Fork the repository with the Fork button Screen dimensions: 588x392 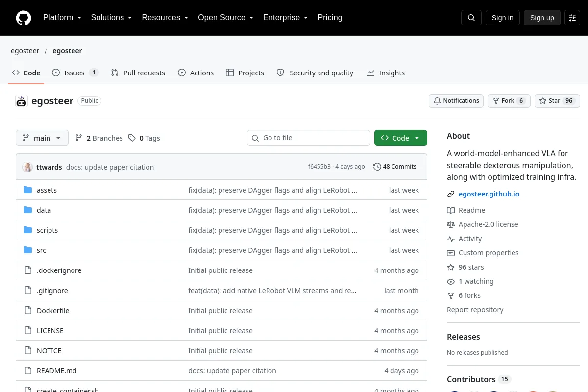coord(509,101)
